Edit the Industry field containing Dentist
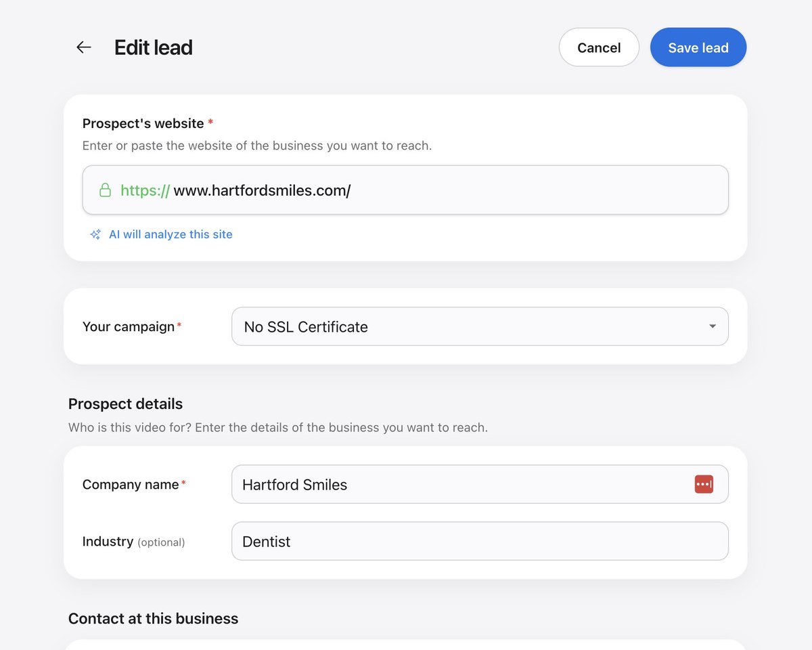The width and height of the screenshot is (812, 650). [x=480, y=541]
